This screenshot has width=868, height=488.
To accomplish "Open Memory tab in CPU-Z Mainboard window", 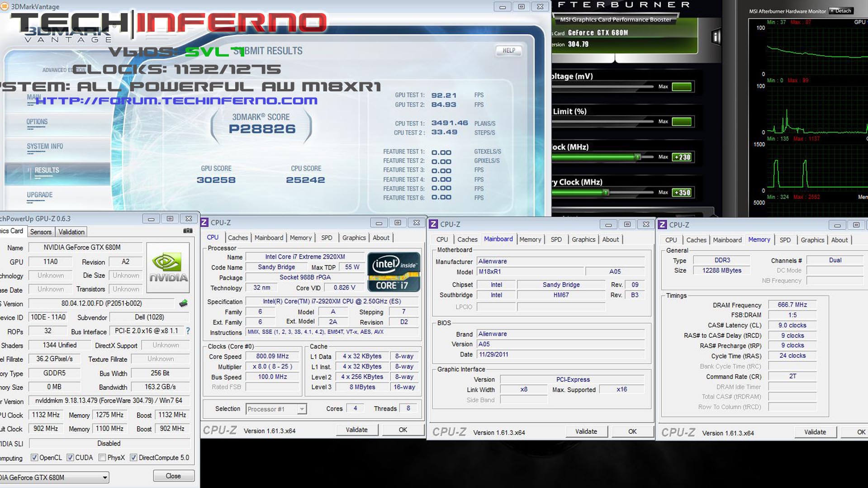I will 530,239.
